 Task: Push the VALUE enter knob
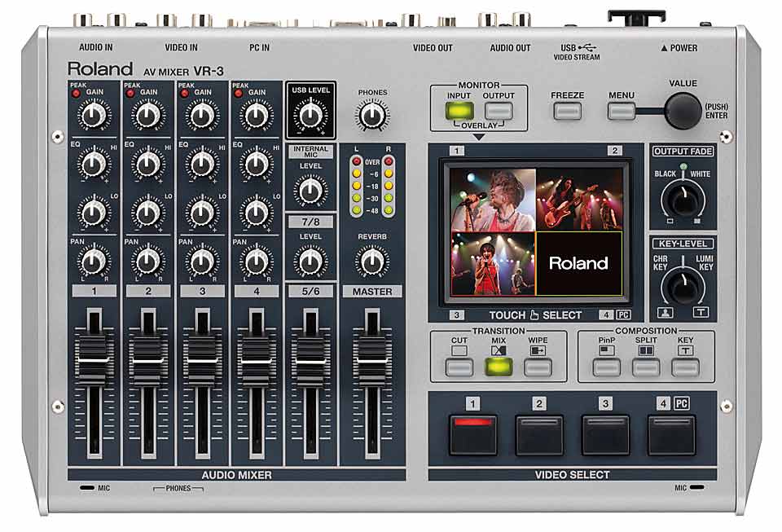click(683, 111)
